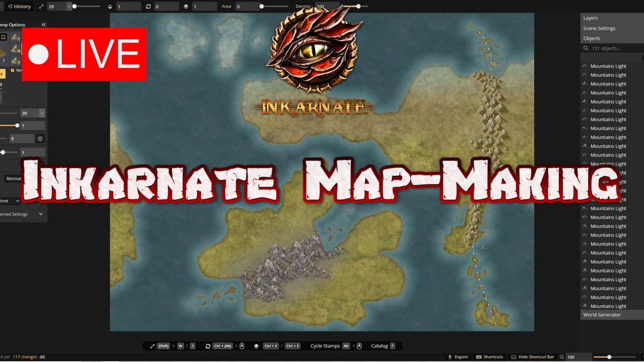Click the layer shortcut icon in shortcut bar
The width and height of the screenshot is (644, 362).
pos(257,346)
